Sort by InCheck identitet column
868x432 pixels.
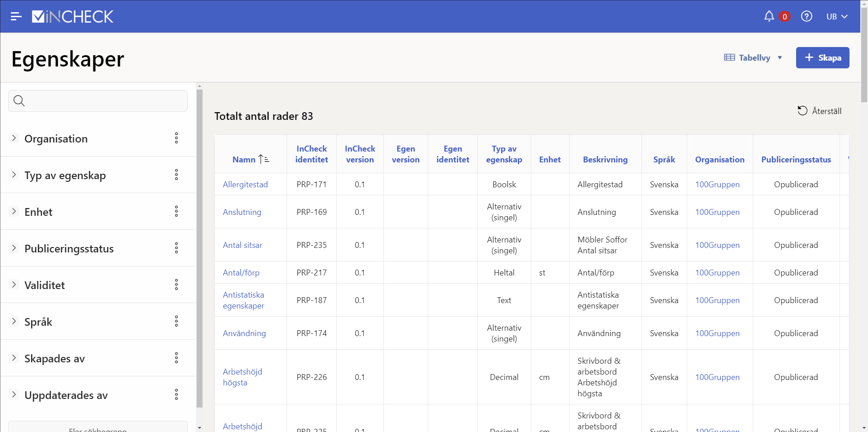coord(311,154)
